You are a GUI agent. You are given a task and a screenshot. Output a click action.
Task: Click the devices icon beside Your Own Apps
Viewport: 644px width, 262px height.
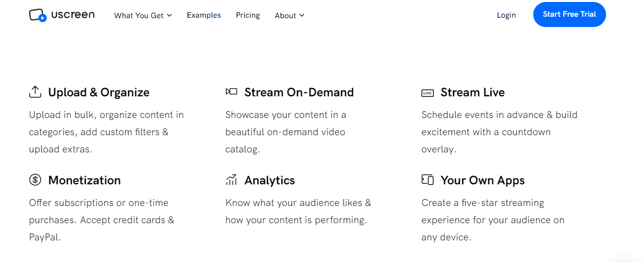pos(427,180)
